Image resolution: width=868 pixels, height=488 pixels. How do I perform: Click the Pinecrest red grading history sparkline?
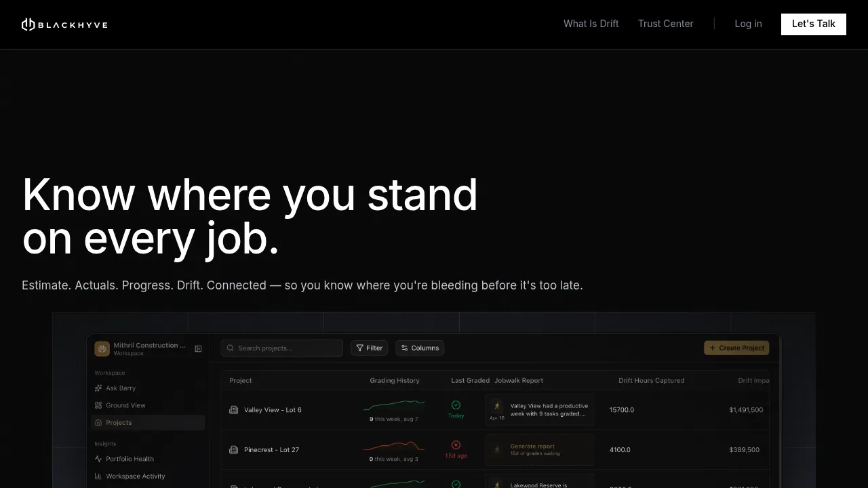click(x=394, y=446)
